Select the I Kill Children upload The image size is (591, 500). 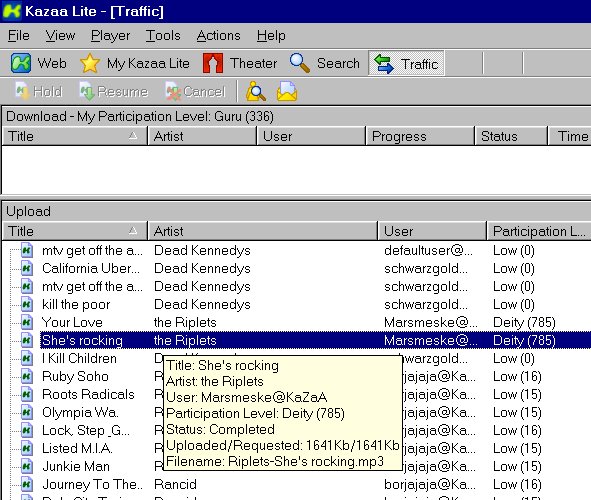(x=79, y=358)
